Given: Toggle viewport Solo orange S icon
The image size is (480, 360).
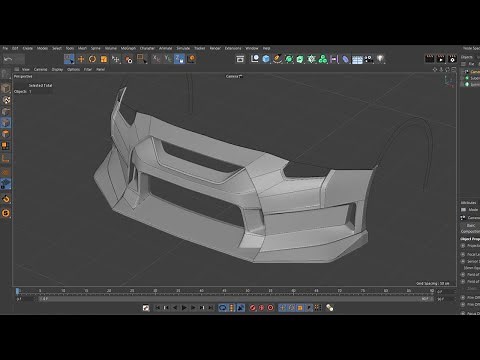Looking at the screenshot, I should point(6,213).
